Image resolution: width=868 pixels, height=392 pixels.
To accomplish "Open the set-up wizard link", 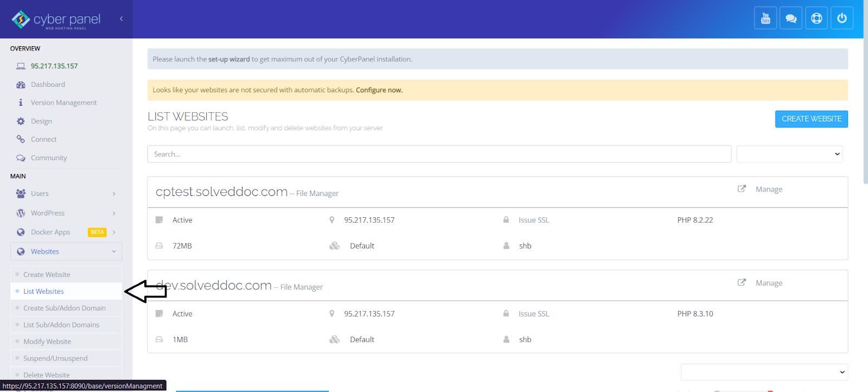I will click(229, 59).
